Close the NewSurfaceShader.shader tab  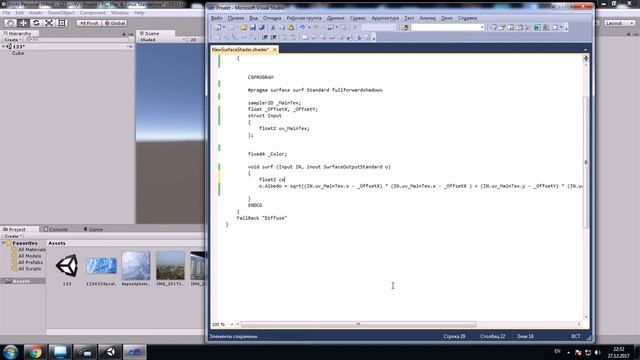click(275, 49)
